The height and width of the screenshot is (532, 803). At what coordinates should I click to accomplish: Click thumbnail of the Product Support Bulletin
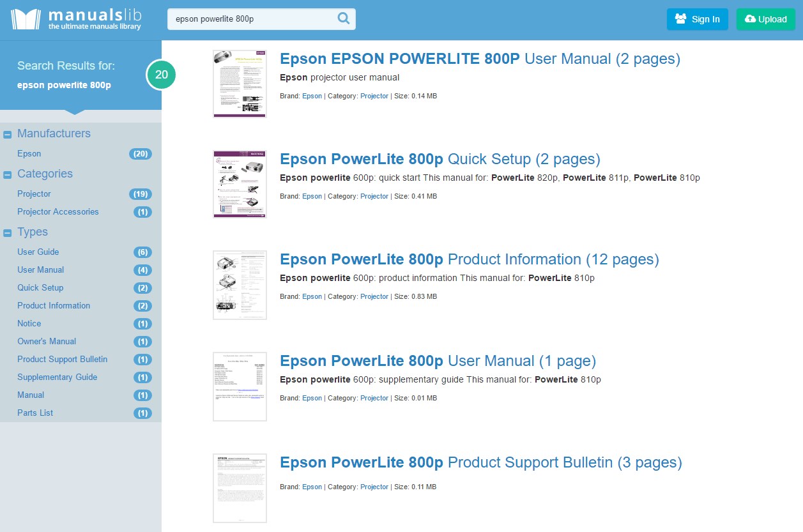coord(240,489)
